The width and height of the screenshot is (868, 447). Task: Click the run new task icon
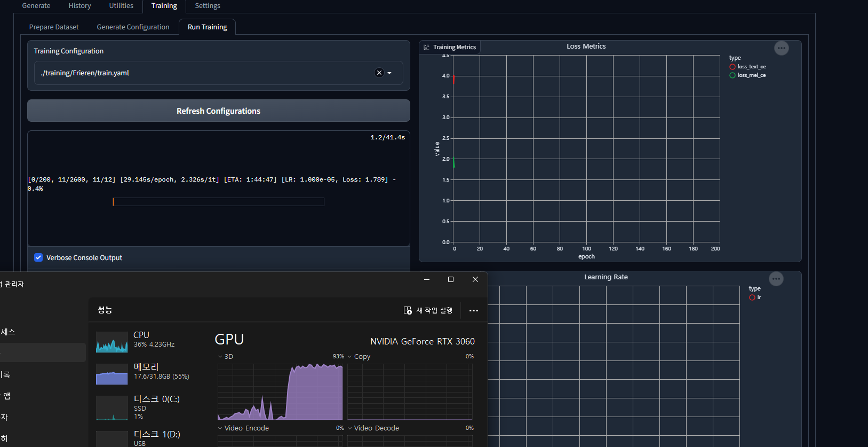click(x=408, y=310)
